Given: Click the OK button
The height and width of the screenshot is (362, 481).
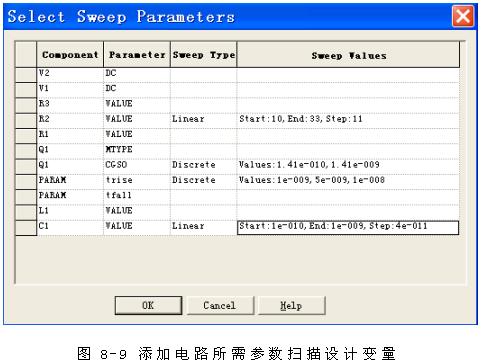Looking at the screenshot, I should pos(148,305).
